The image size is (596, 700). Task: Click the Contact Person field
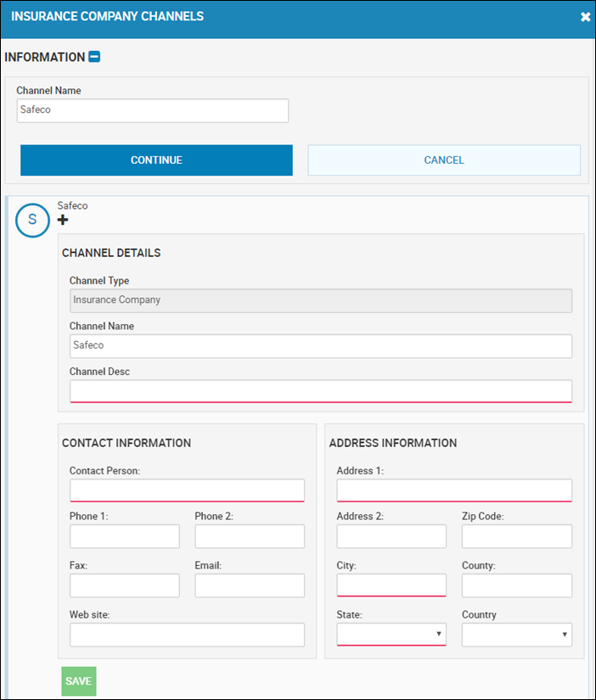[x=187, y=490]
